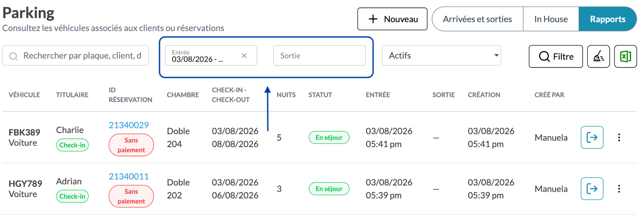This screenshot has height=216, width=644.
Task: Open three-dot menu for Adrian's row
Action: 619,189
